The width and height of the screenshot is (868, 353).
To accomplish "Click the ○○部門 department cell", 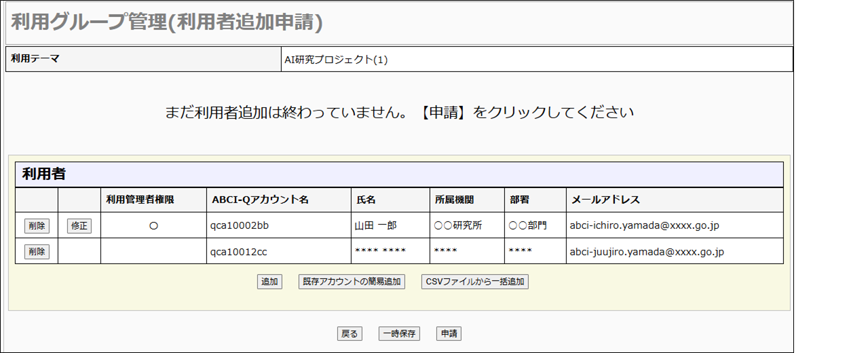I will (x=527, y=225).
